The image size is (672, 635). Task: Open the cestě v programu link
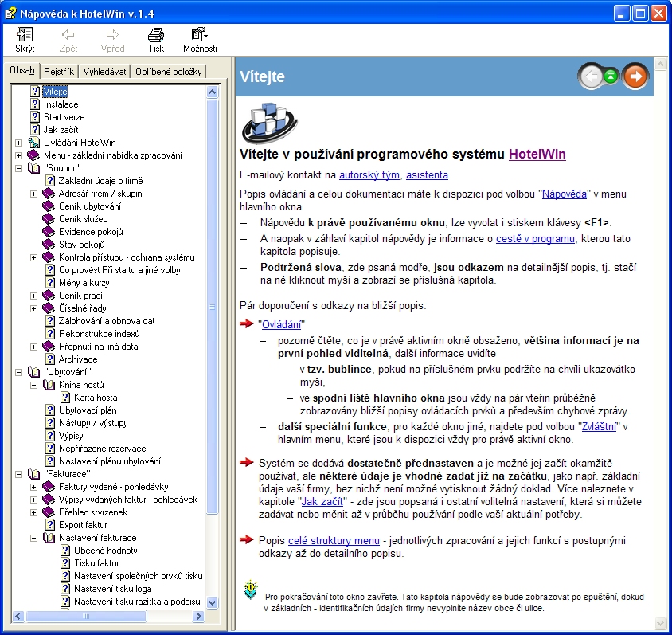(x=535, y=238)
